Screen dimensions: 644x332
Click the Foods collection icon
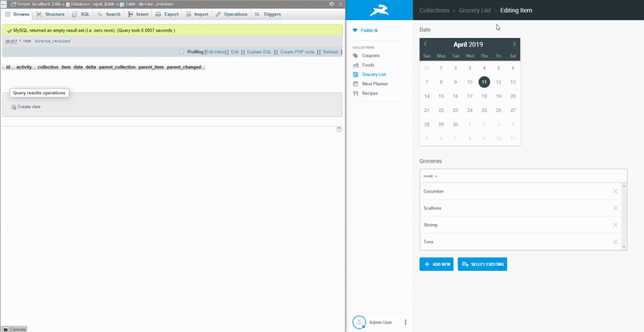[x=355, y=65]
